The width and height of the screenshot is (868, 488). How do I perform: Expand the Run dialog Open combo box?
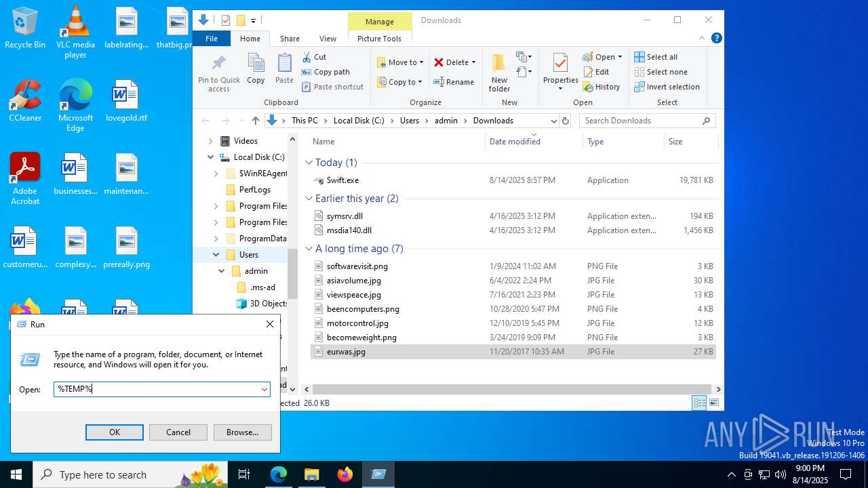264,389
